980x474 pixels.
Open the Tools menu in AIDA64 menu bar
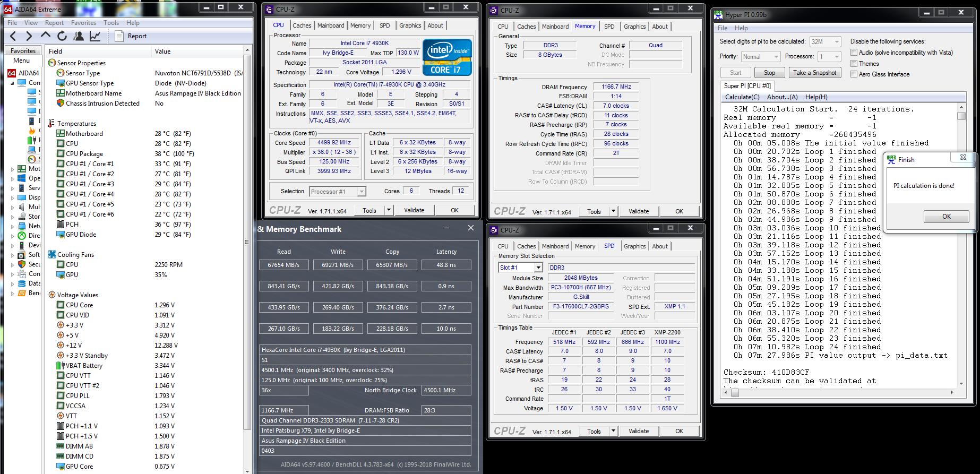111,23
